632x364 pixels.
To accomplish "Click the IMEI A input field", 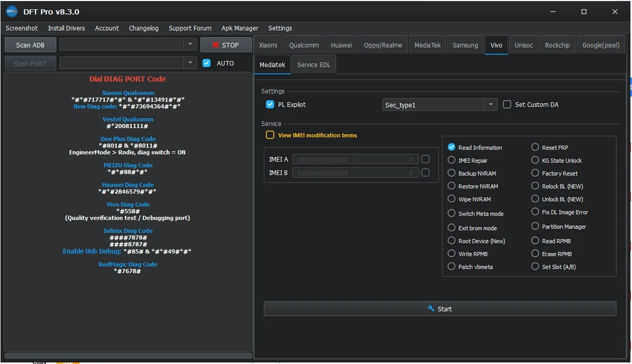I will (355, 160).
